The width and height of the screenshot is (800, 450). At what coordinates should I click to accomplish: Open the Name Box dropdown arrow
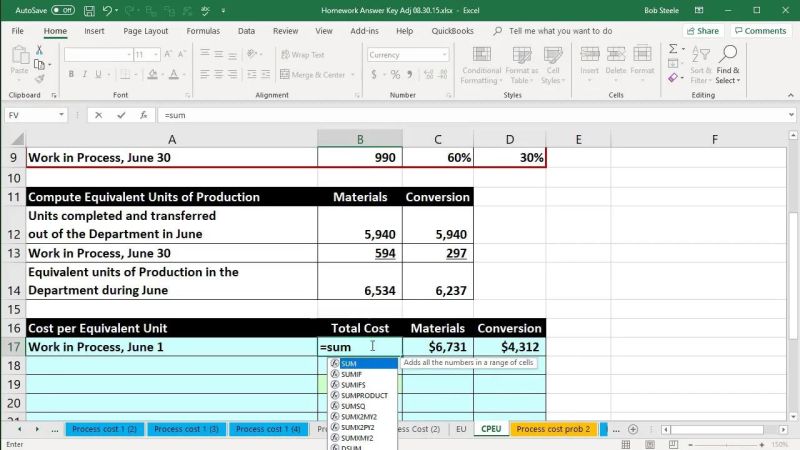point(61,115)
